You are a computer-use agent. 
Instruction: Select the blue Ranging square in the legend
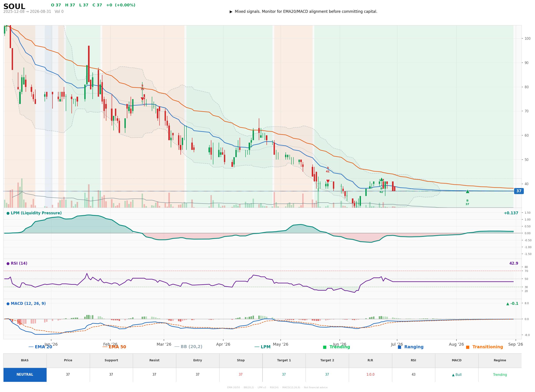(399, 347)
